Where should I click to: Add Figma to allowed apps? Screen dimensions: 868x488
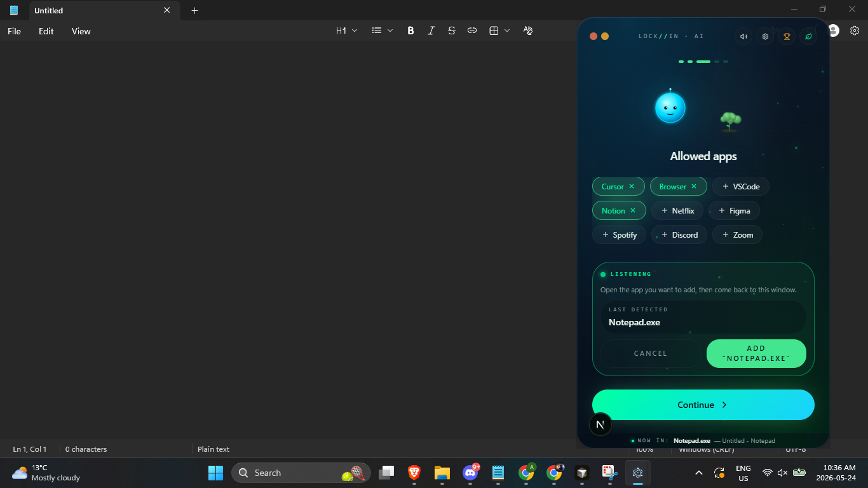click(735, 210)
